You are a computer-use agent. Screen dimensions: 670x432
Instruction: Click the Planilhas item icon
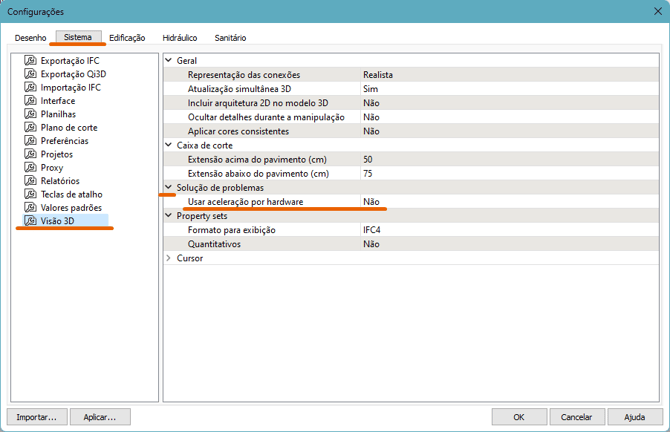pos(30,114)
